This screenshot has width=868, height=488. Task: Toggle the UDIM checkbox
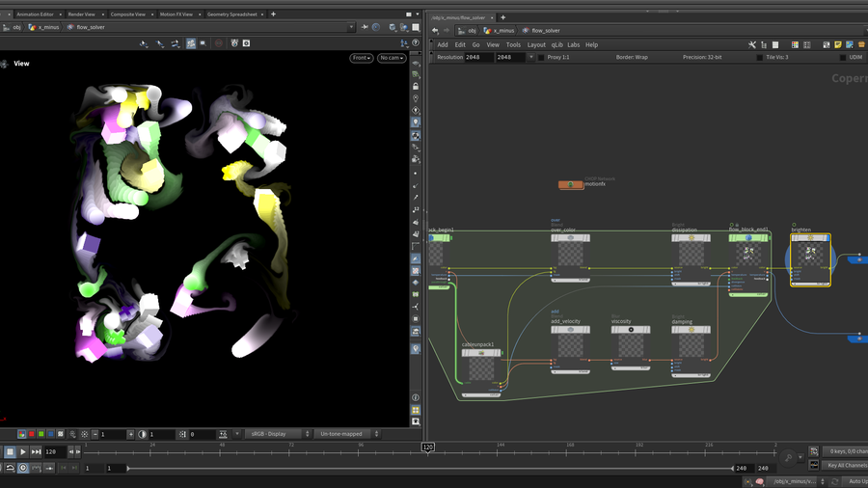tap(843, 57)
